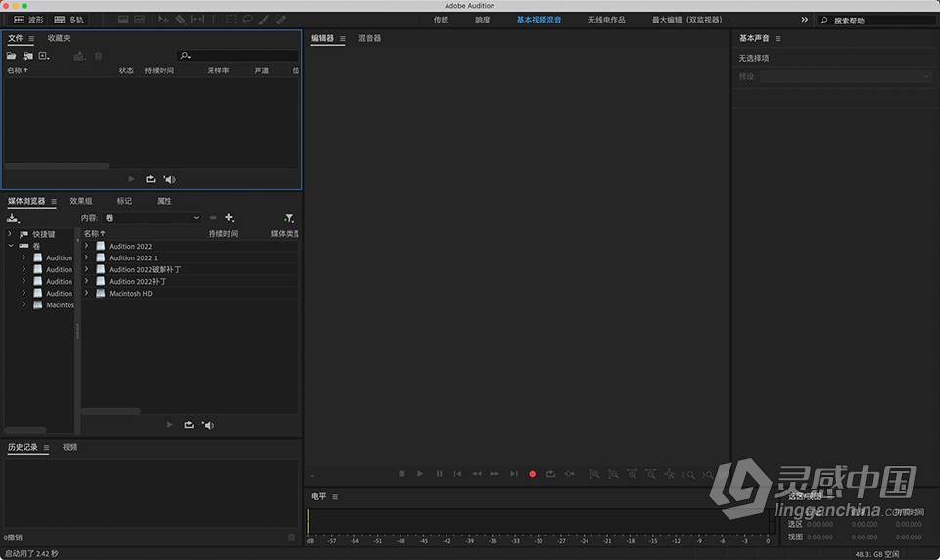The width and height of the screenshot is (940, 560).
Task: Switch to 多轨 multitrack view
Action: [69, 20]
